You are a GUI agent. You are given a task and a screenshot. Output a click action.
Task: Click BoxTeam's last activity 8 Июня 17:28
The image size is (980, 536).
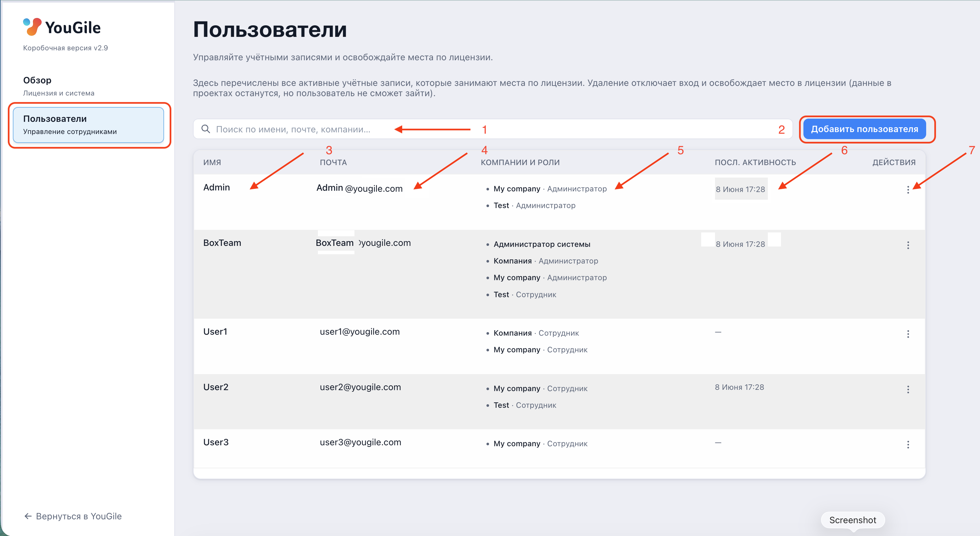point(740,244)
